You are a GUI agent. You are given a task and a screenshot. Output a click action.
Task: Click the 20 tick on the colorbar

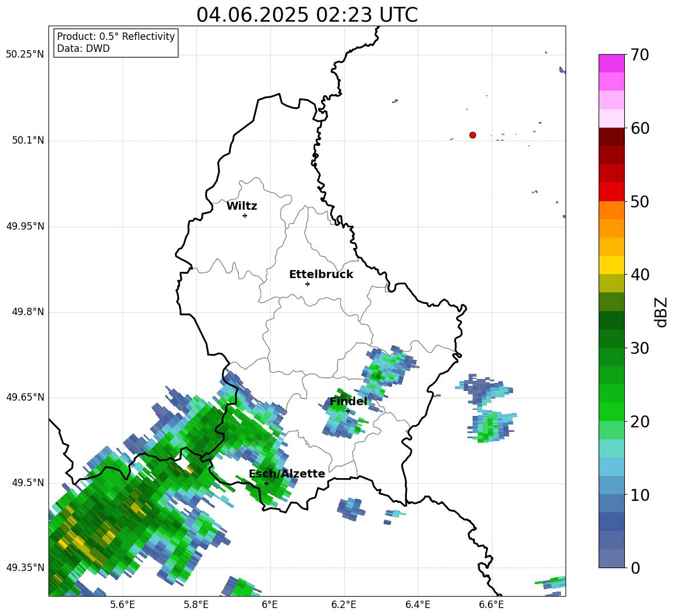point(640,421)
